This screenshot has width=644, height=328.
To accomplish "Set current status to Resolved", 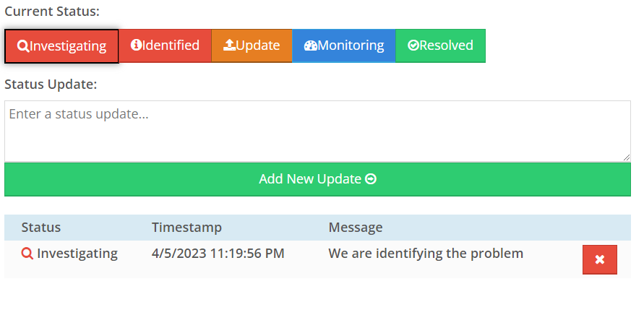I will (x=440, y=46).
